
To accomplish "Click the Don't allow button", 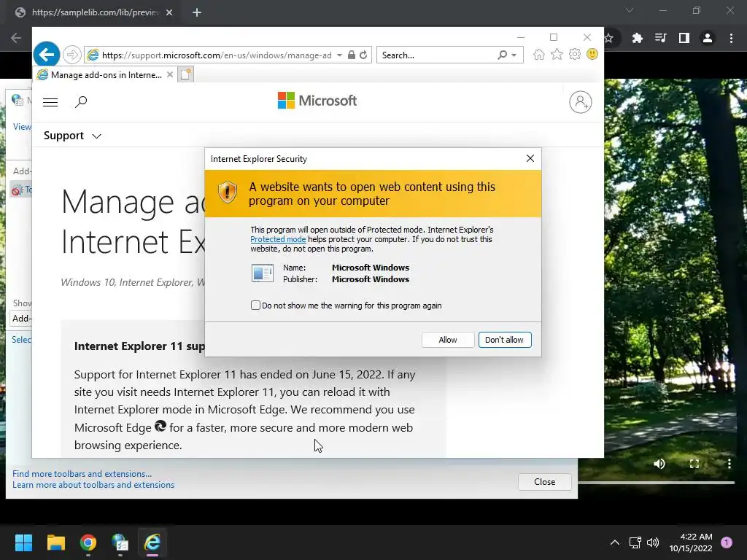I will click(x=504, y=340).
